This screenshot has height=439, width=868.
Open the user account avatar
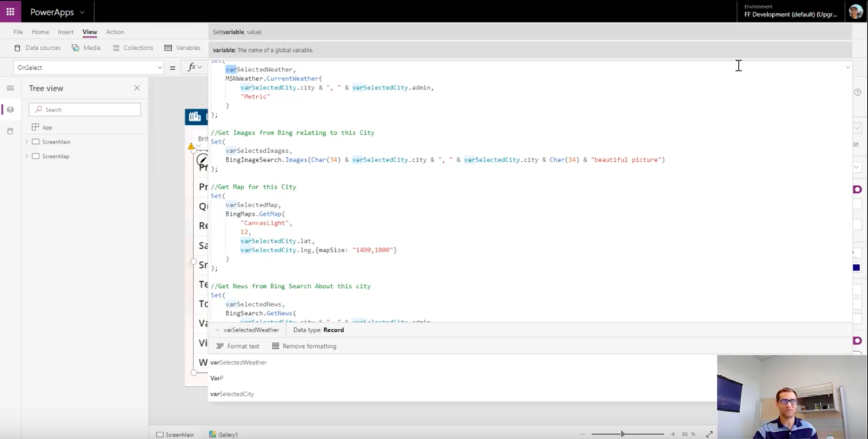tap(856, 11)
